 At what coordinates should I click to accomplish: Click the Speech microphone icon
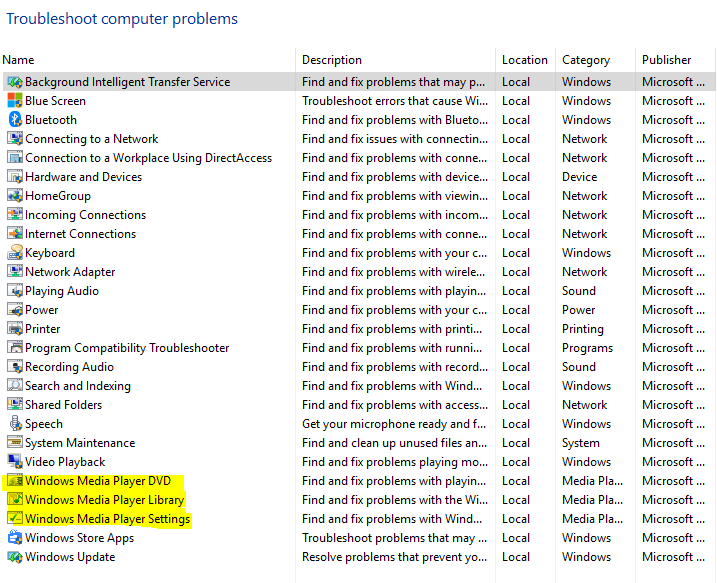tap(15, 423)
